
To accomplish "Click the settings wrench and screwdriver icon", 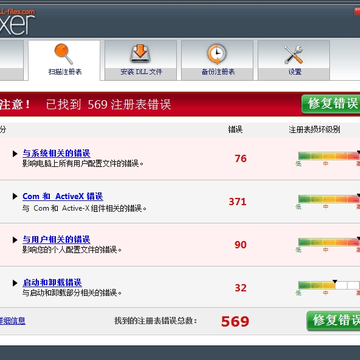I will point(294,54).
